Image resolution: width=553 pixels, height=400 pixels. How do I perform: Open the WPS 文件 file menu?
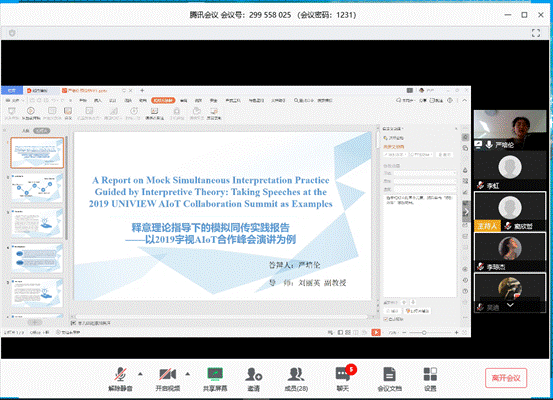(x=14, y=101)
